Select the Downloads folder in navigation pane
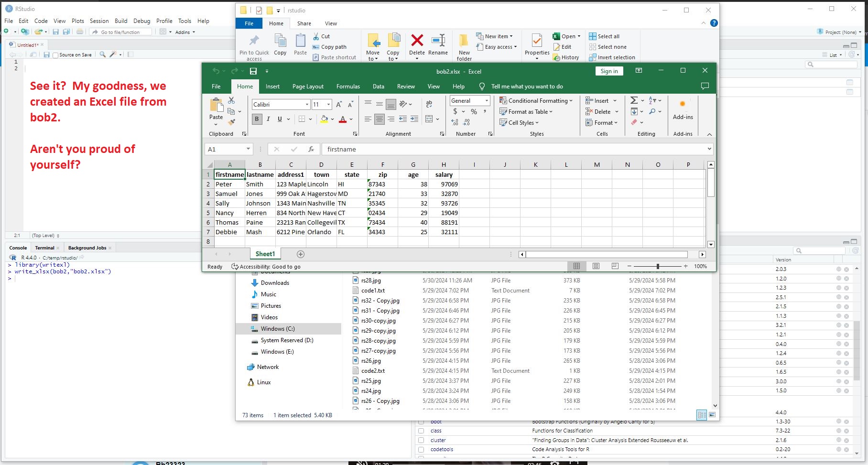This screenshot has height=465, width=868. point(275,283)
